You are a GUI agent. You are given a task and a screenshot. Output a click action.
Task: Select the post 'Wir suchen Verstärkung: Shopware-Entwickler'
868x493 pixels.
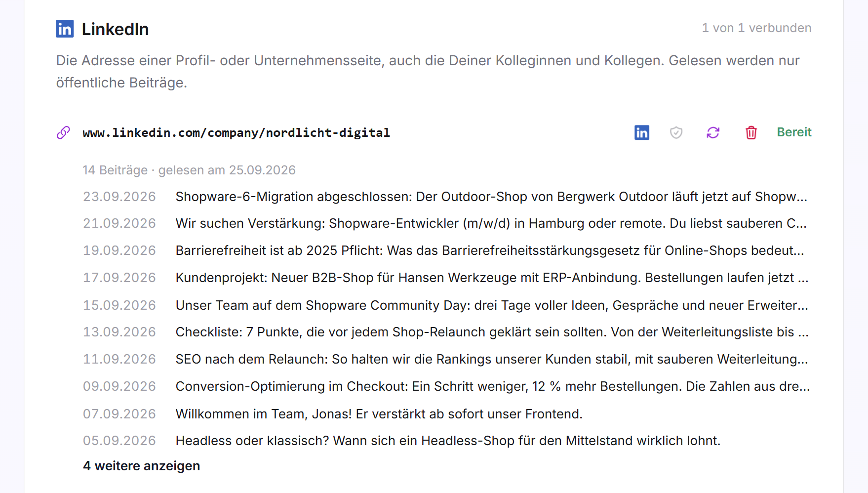pos(491,223)
